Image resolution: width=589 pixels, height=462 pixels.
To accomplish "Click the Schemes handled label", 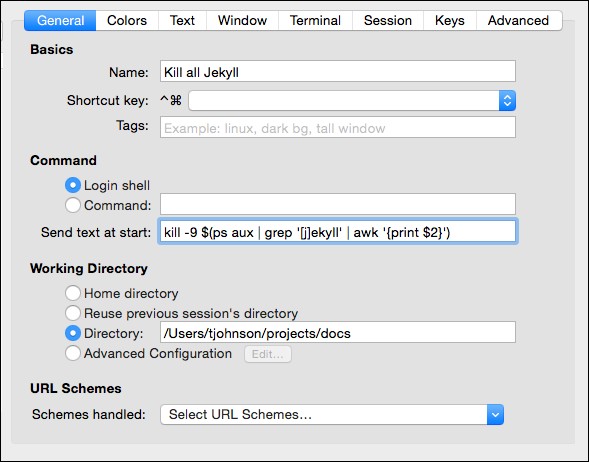I will point(89,414).
